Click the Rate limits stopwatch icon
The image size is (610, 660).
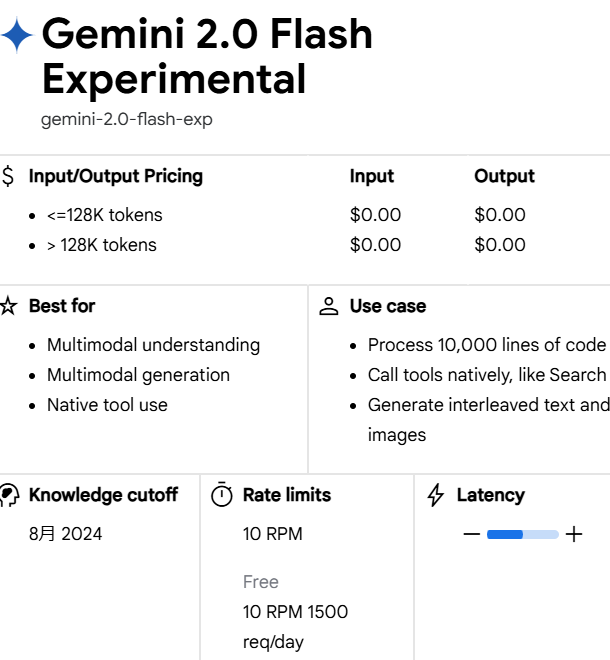(x=222, y=496)
